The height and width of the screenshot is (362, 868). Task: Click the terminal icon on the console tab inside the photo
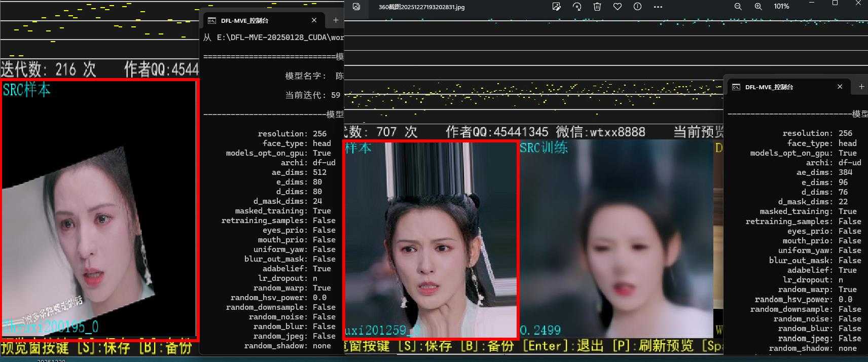[x=736, y=87]
